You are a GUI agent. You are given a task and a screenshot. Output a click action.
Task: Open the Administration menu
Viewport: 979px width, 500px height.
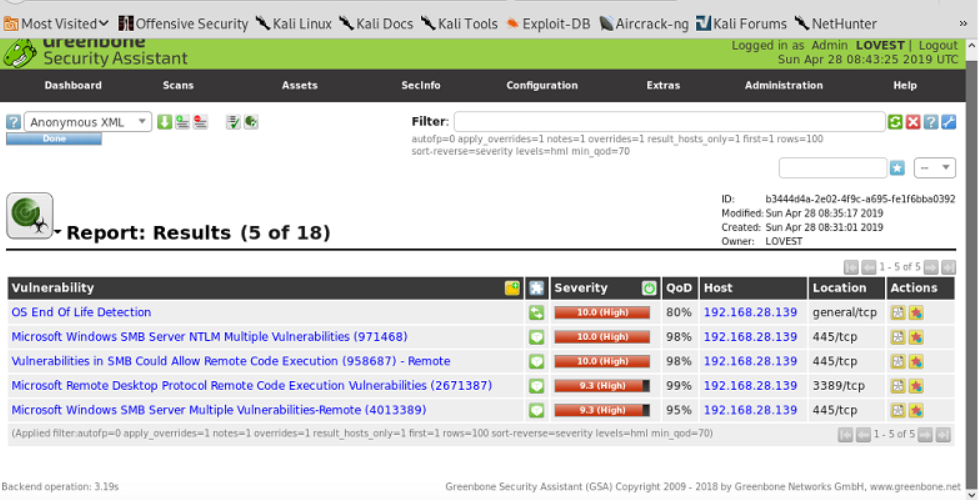[x=784, y=86]
